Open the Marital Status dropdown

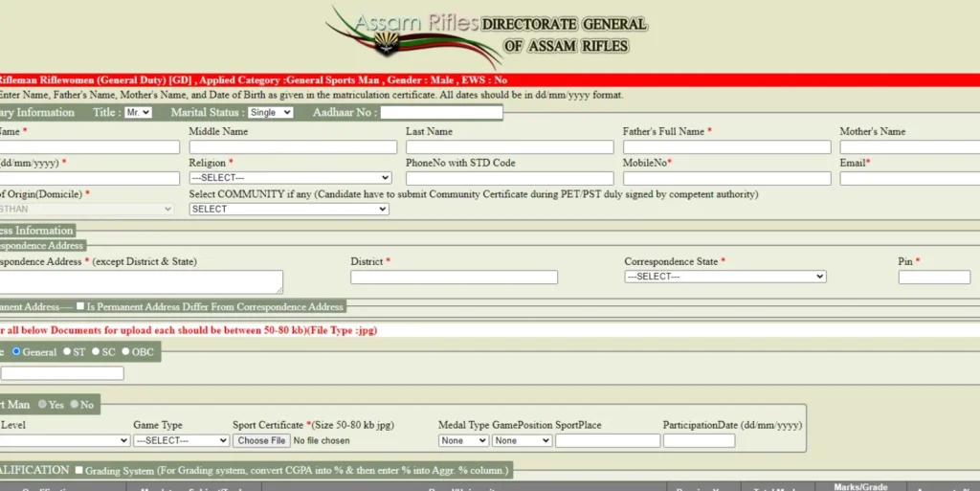[x=270, y=112]
